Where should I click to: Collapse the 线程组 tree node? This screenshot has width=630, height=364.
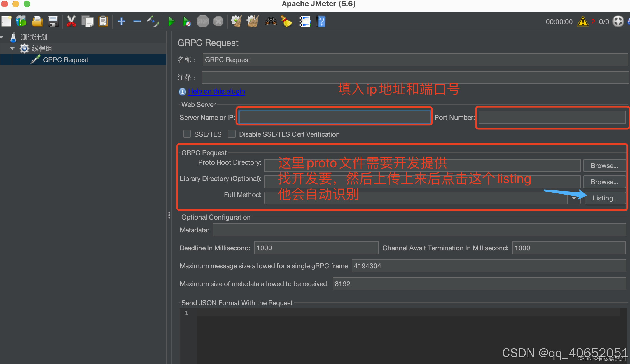click(x=12, y=48)
